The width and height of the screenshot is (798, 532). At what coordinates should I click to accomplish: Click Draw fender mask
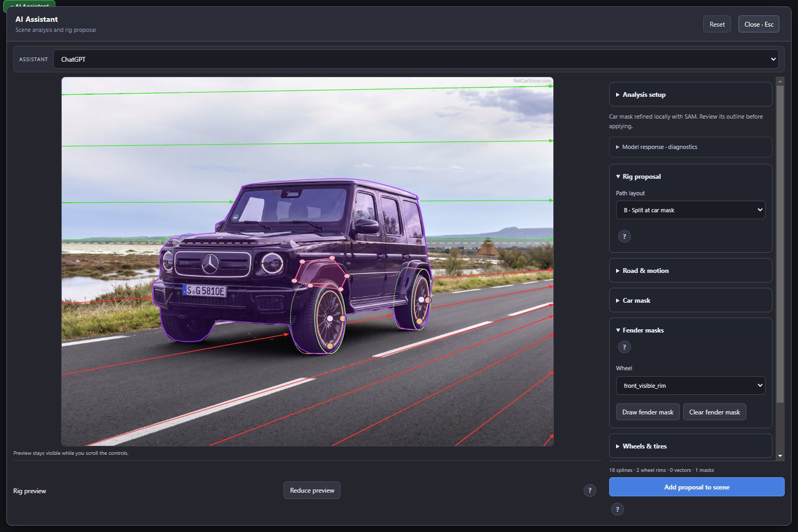pyautogui.click(x=647, y=412)
